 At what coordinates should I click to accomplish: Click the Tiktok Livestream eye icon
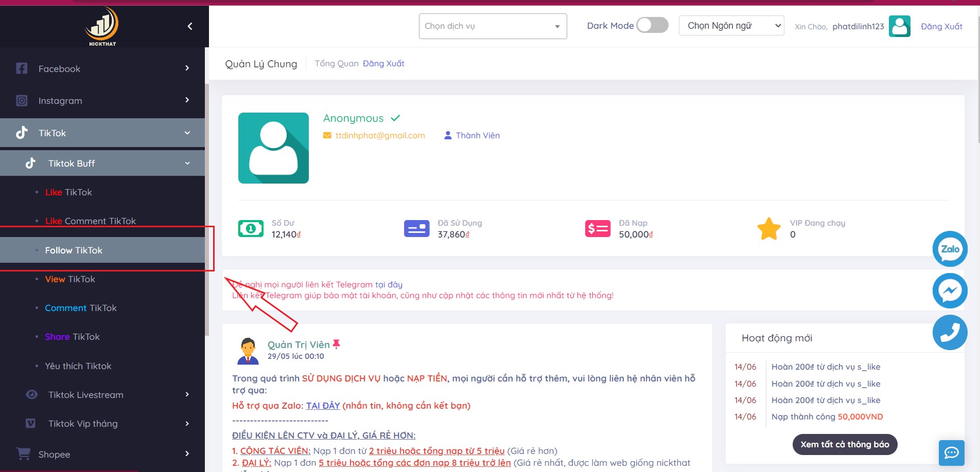(31, 394)
